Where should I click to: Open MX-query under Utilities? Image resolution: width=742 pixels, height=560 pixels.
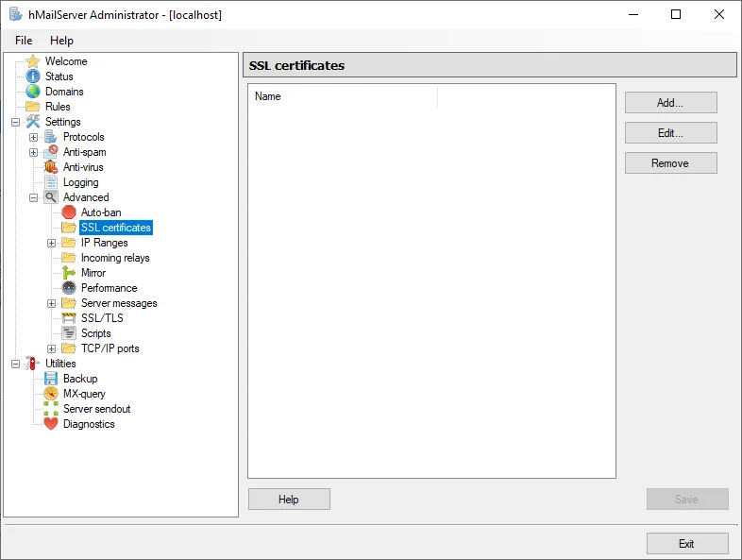[x=84, y=394]
